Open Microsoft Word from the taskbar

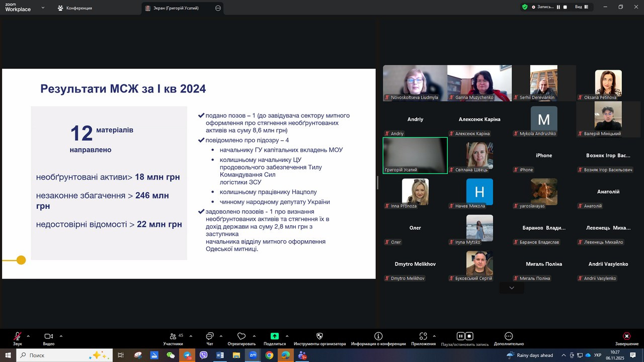click(220, 355)
